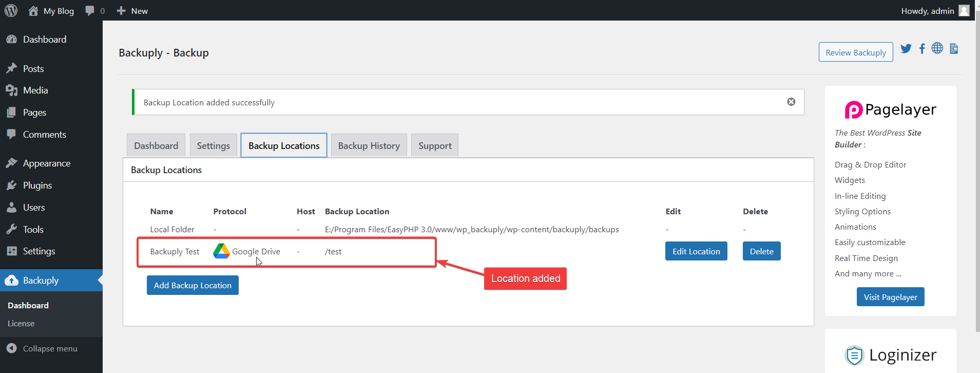Click the Protocol column header
Screen dimensions: 980x373
tap(229, 211)
